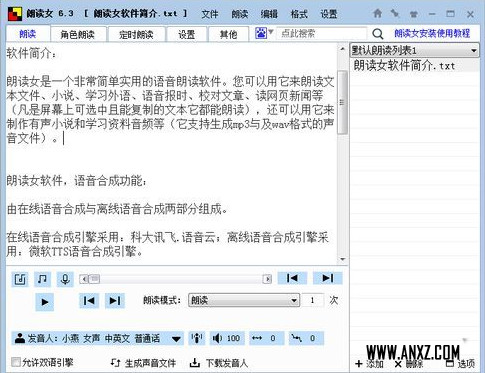Screen dimensions: 485x373
Task: Click the microphone recording icon
Action: tap(65, 279)
